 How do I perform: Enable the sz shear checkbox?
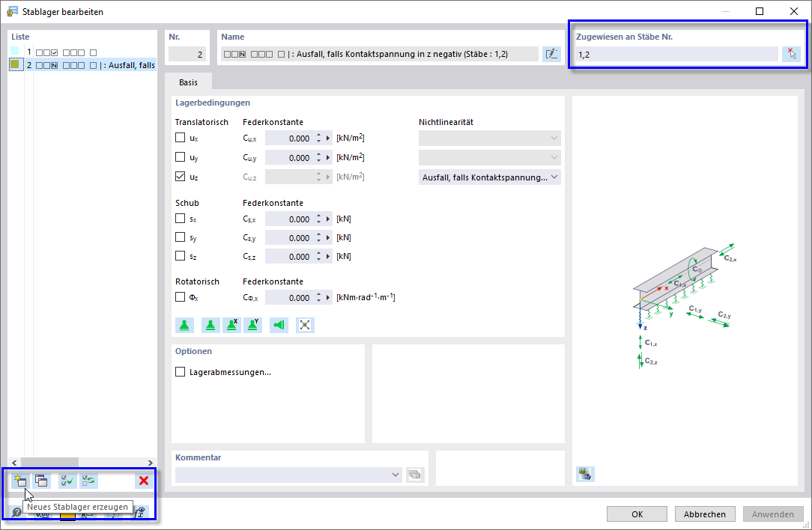(x=181, y=256)
